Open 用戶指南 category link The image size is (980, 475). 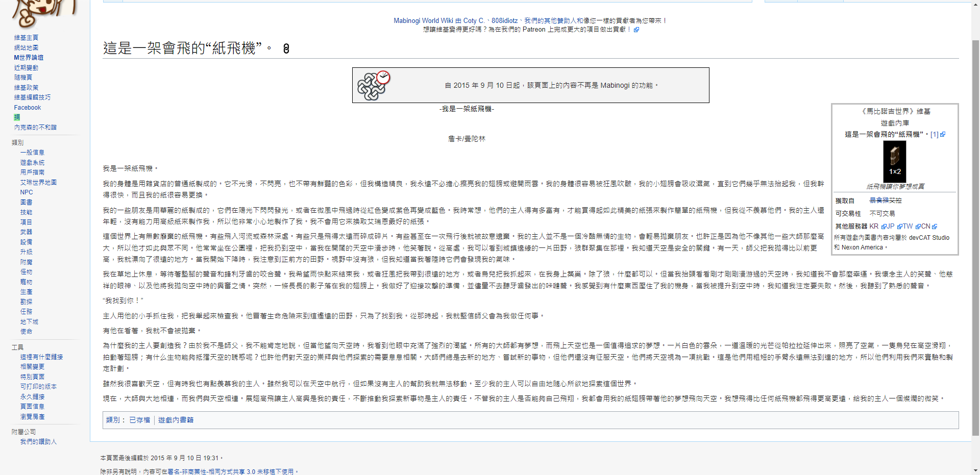pos(32,172)
